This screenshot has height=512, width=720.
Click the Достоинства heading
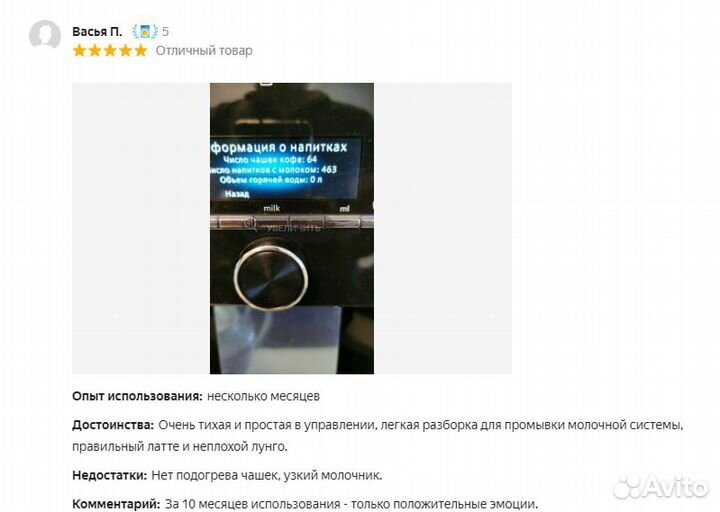pyautogui.click(x=113, y=425)
